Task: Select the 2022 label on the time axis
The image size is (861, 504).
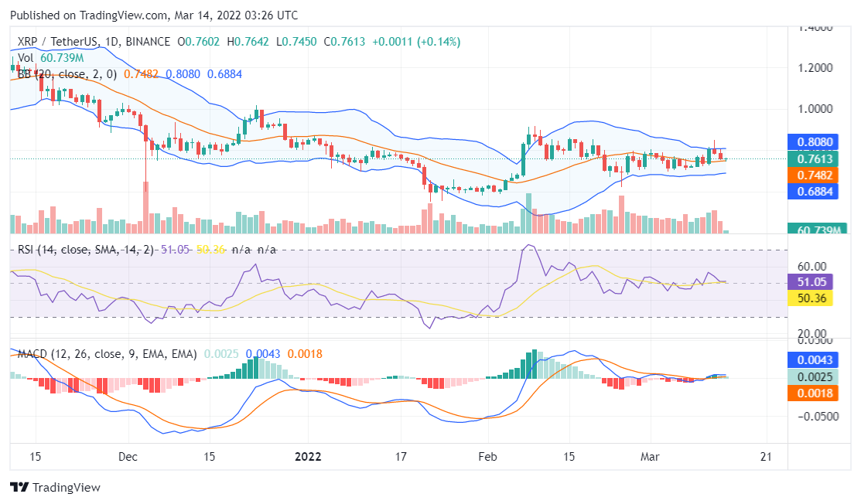Action: point(309,456)
